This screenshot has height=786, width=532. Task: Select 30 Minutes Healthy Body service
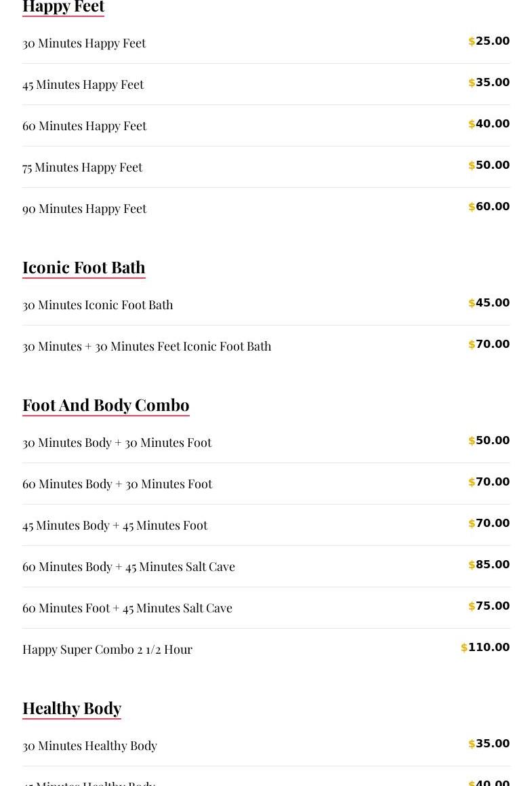coord(89,745)
